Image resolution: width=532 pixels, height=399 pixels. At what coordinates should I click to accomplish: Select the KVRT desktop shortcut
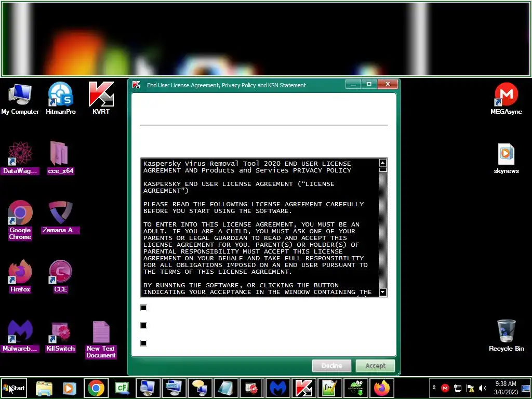pyautogui.click(x=101, y=98)
